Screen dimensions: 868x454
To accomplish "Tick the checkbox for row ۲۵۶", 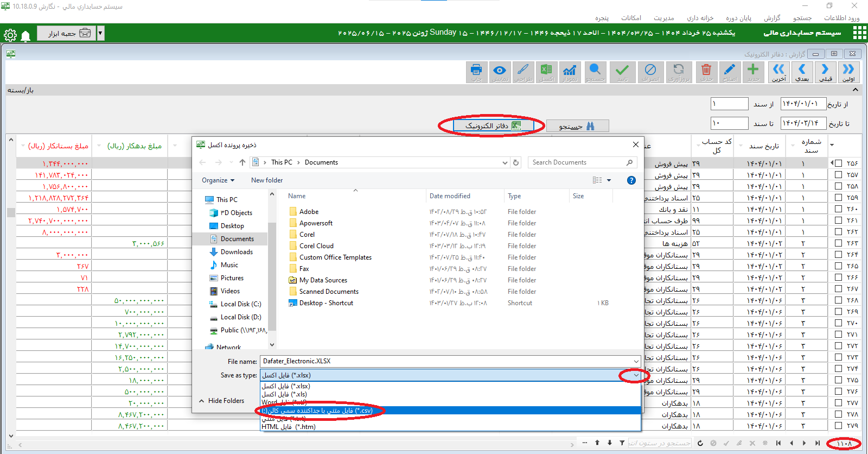I will click(839, 163).
